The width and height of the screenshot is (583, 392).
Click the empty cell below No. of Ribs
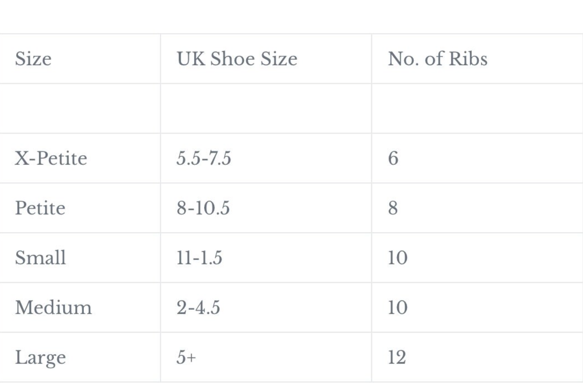coord(477,109)
